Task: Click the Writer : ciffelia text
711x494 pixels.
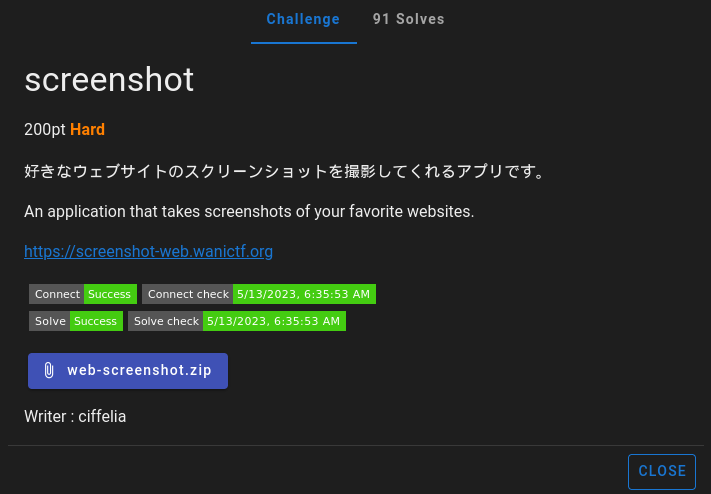Action: 75,416
